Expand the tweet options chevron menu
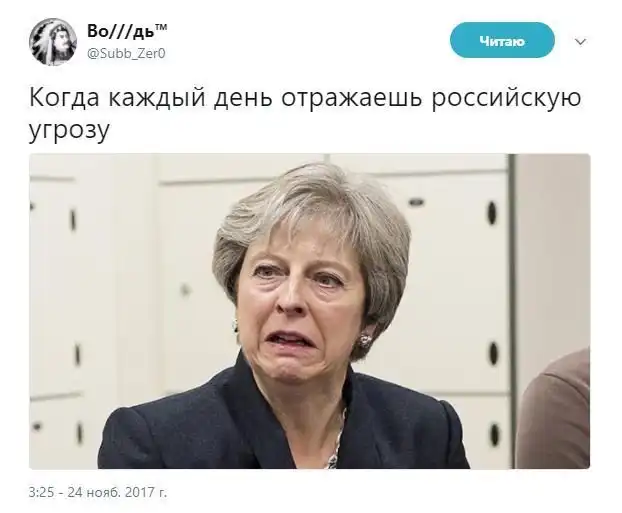 coord(580,41)
